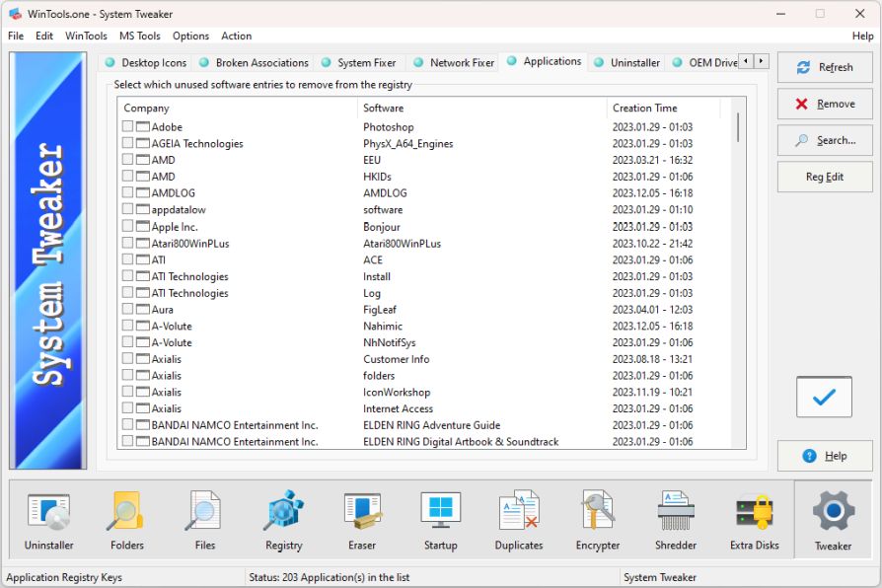The image size is (882, 588).
Task: Launch the Files scanner tool
Action: pos(205,520)
